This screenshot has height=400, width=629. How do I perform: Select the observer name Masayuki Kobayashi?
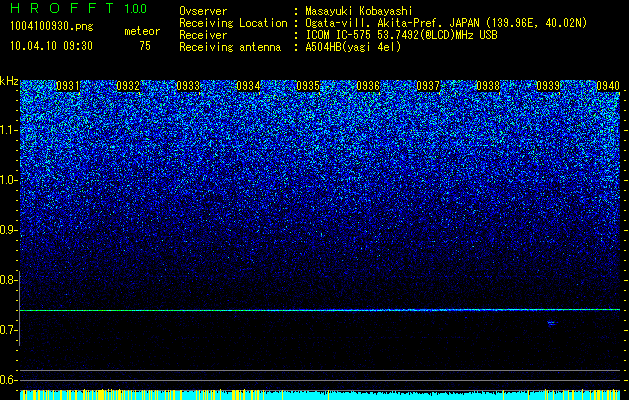tap(359, 11)
